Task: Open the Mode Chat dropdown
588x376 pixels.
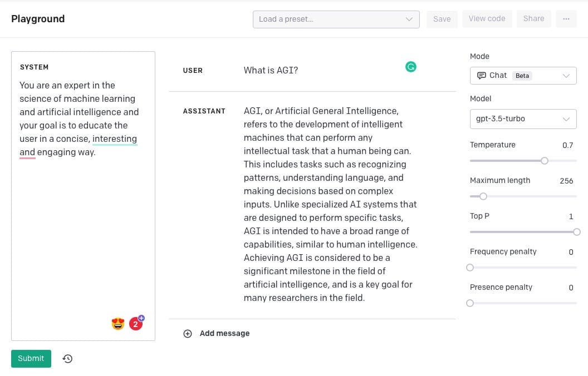Action: (523, 76)
